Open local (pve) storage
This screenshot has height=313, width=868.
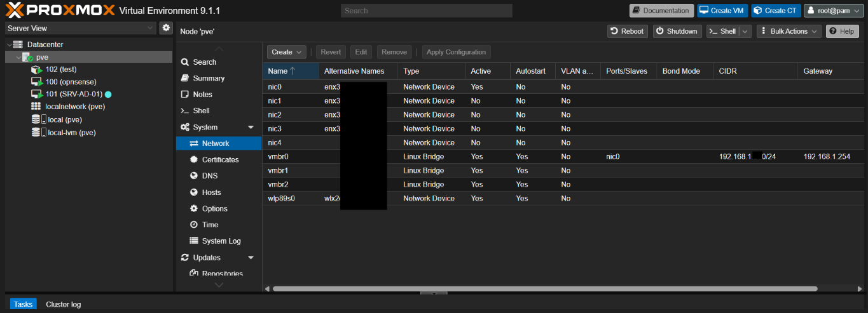[x=64, y=119]
